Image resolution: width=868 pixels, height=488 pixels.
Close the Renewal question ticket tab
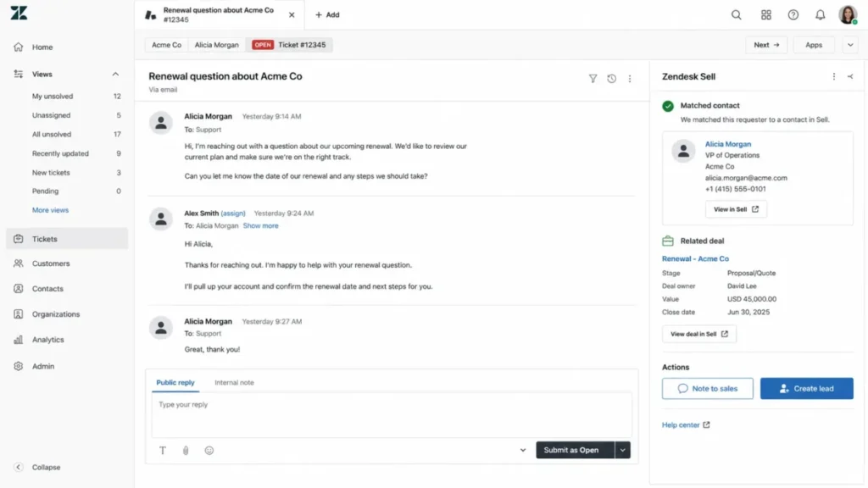click(x=292, y=15)
